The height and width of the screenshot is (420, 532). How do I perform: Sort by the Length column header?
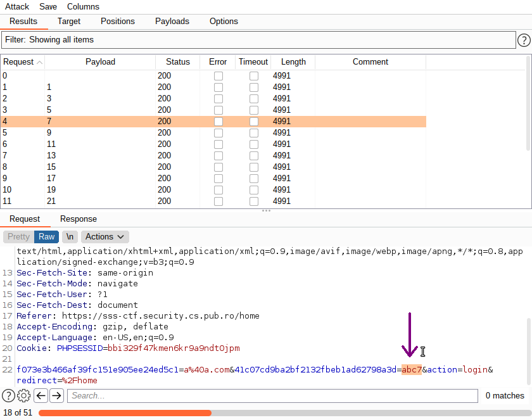[x=293, y=62]
